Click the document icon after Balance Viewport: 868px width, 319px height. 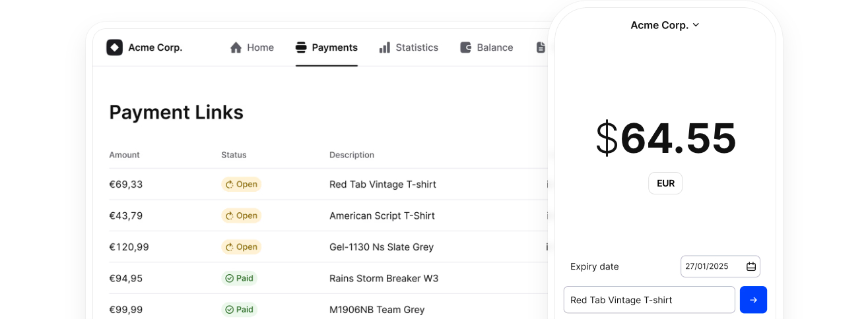[x=541, y=47]
